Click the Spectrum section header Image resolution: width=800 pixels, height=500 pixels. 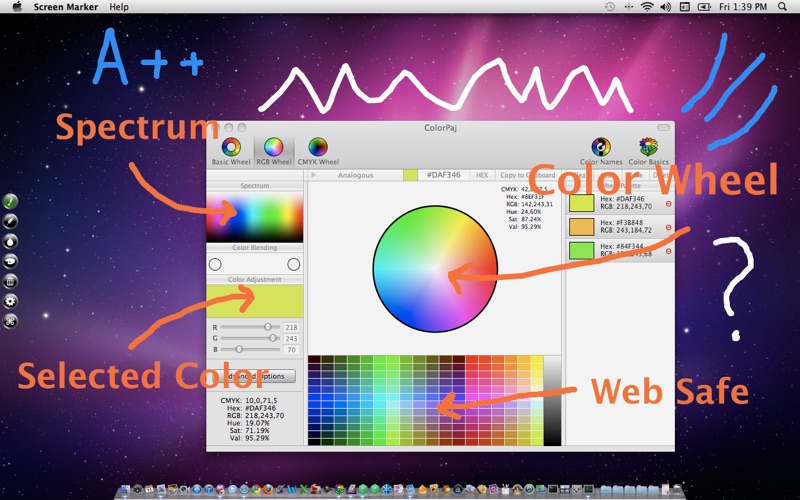pos(255,186)
